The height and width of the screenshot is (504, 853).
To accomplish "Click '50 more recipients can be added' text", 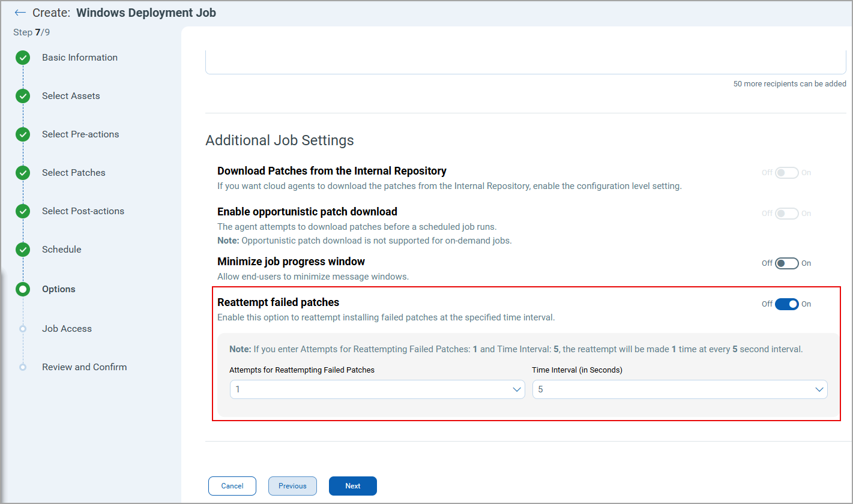I will pos(790,84).
